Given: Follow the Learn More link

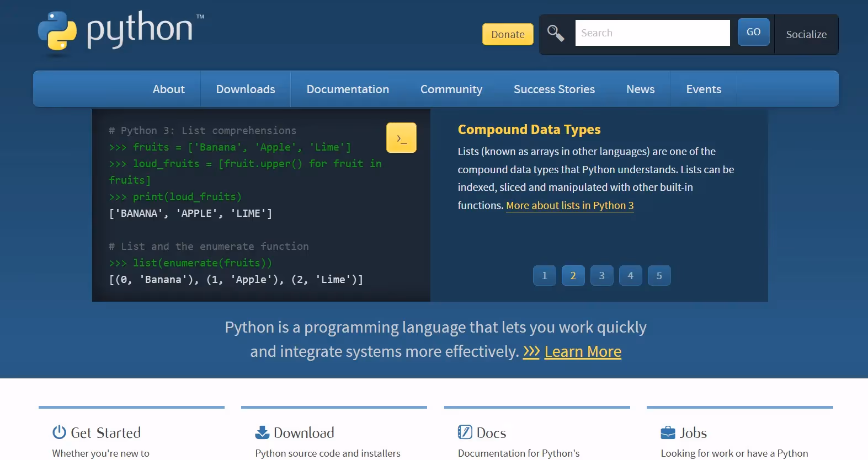Looking at the screenshot, I should point(583,352).
